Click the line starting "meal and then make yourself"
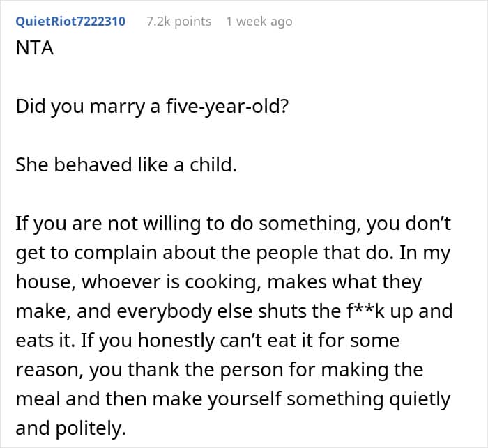The width and height of the screenshot is (488, 448). coord(233,399)
